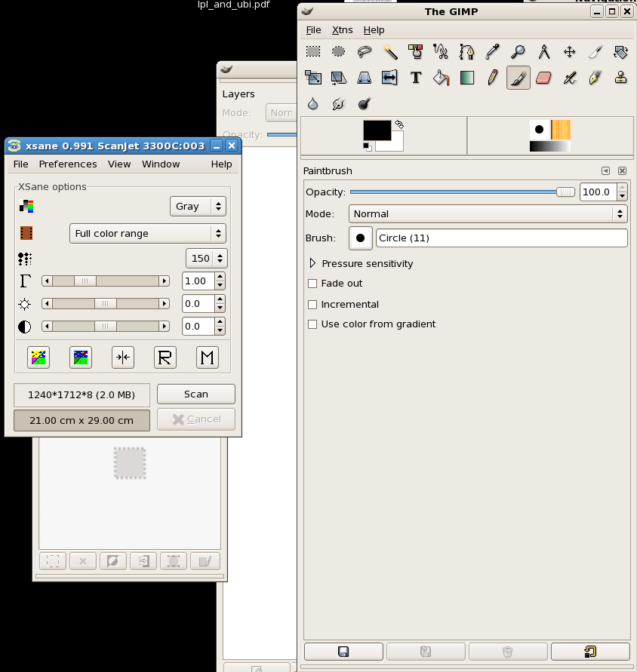637x672 pixels.
Task: Select the Scale tool
Action: 313,78
